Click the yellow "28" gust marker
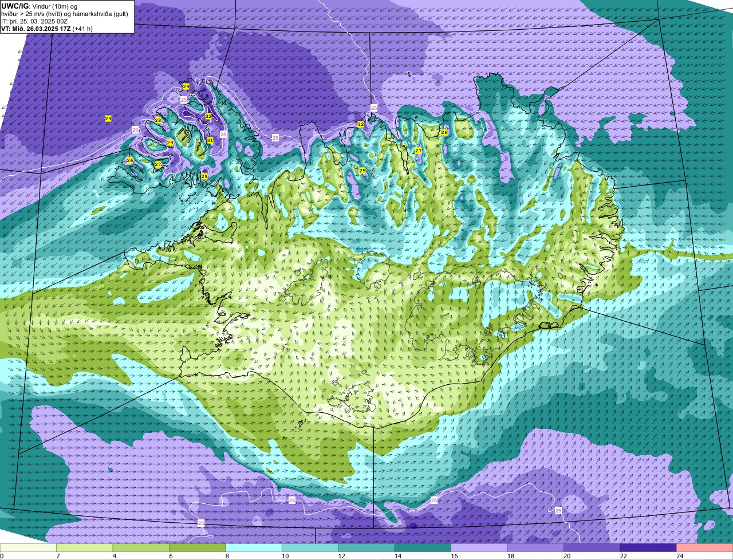The height and width of the screenshot is (560, 733). pyautogui.click(x=158, y=120)
